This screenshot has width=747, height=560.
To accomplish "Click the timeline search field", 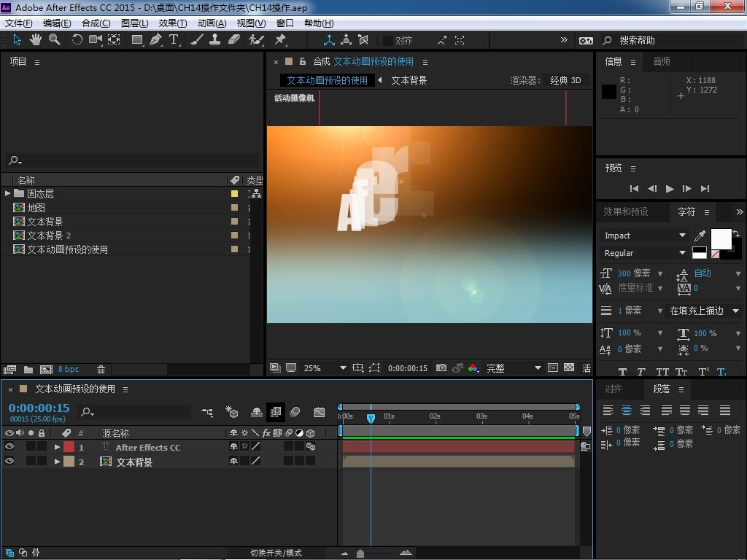I will [133, 412].
